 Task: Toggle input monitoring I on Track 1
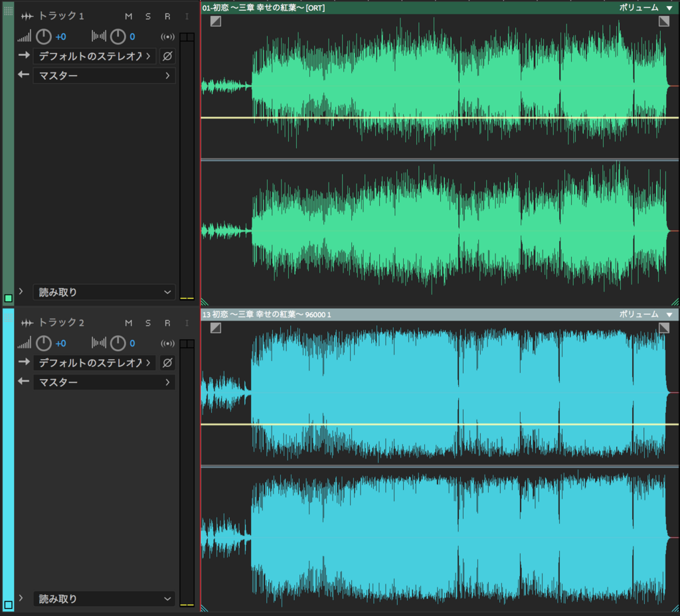tap(187, 17)
